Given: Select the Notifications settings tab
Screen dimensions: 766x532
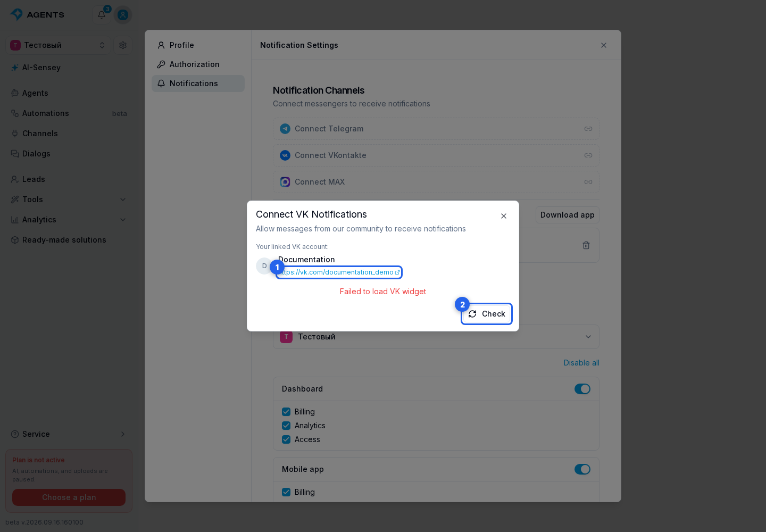Looking at the screenshot, I should (198, 84).
